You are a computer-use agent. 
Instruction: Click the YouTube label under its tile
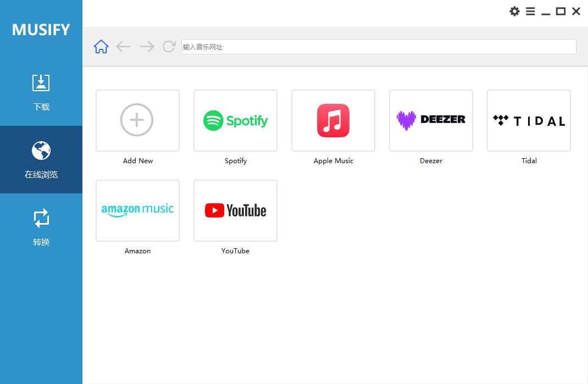click(235, 251)
